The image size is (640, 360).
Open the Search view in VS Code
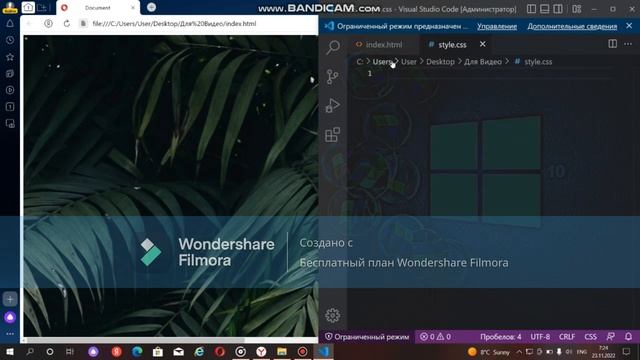tap(333, 47)
